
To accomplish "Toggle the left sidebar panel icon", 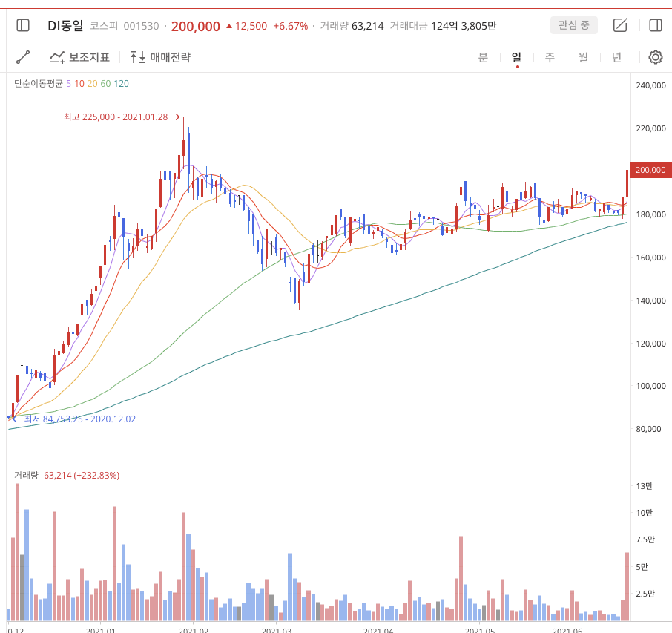I will (x=23, y=26).
